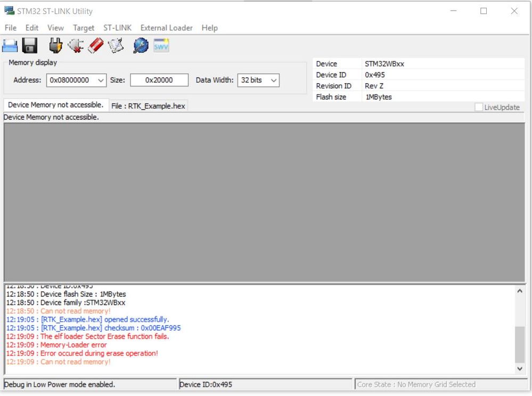The width and height of the screenshot is (532, 396).
Task: Maximize the ST-LINK Utility window
Action: (484, 11)
